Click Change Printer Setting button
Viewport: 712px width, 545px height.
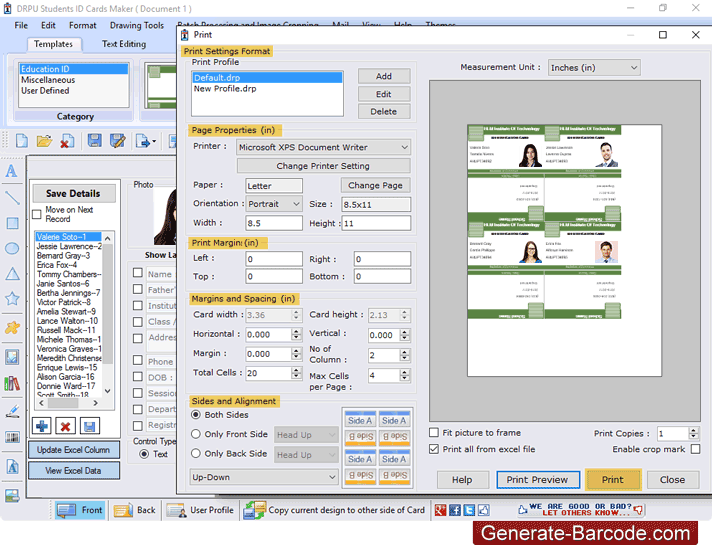tap(323, 166)
